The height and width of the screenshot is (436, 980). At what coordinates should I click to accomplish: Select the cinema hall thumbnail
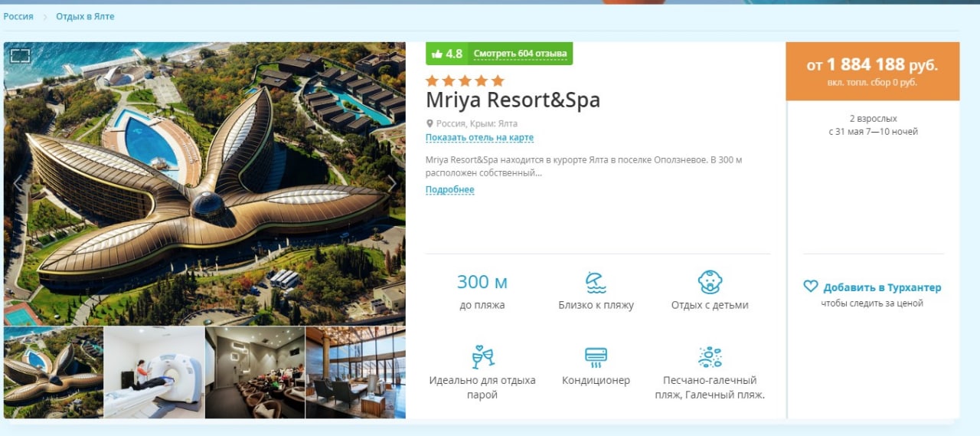pos(255,372)
